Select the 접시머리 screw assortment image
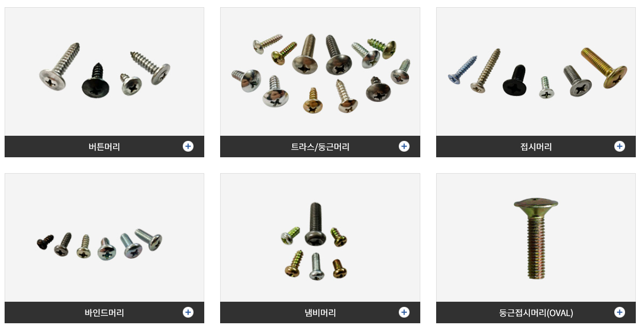The height and width of the screenshot is (334, 644). click(536, 72)
